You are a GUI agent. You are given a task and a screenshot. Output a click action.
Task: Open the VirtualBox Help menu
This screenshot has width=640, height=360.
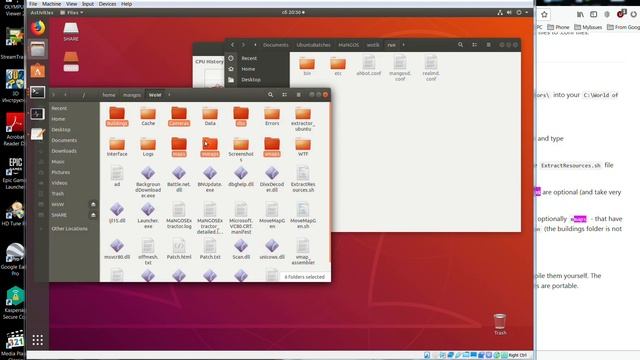point(127,4)
